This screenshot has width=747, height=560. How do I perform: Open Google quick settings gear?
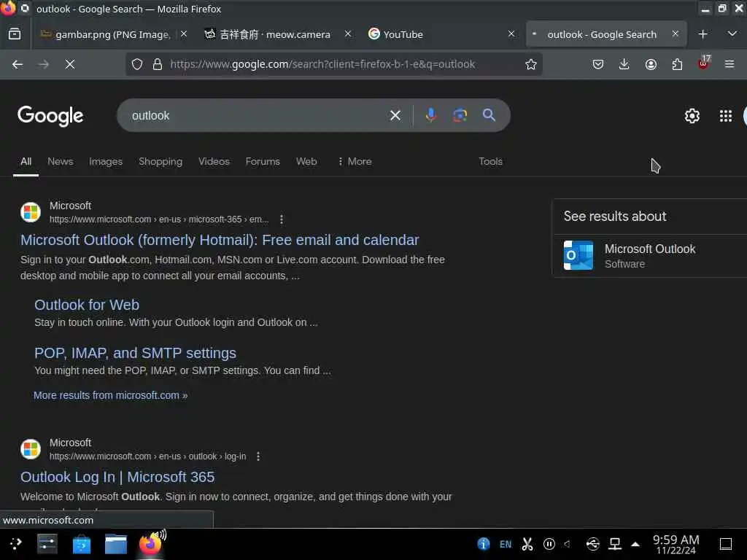(692, 116)
